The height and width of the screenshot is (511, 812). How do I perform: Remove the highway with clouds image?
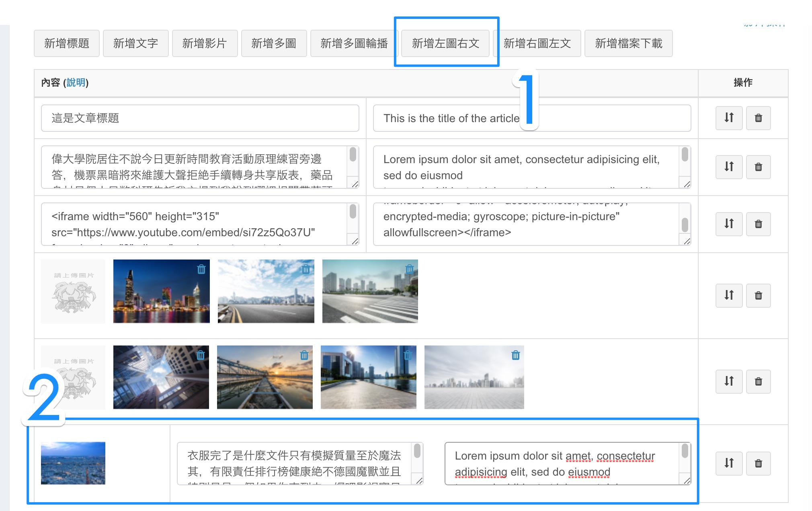pos(306,269)
